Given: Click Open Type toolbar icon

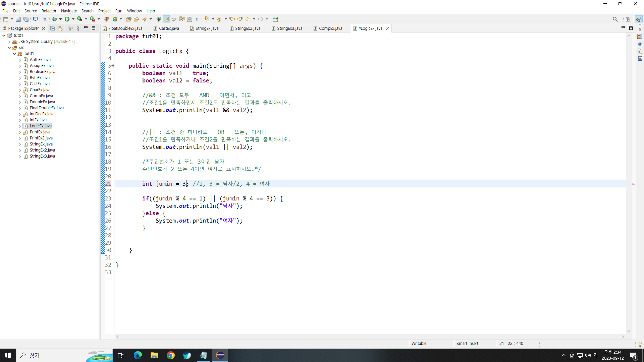Looking at the screenshot, I should tap(128, 19).
